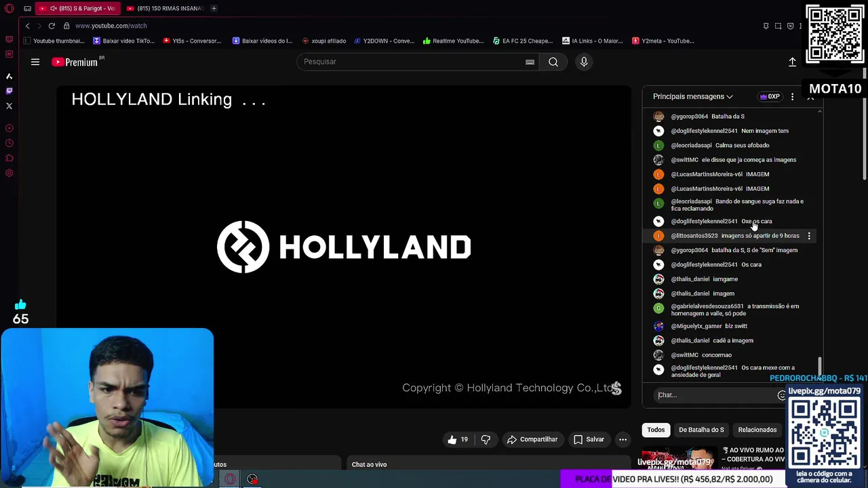Open the Youtube thumbnail bookmark
This screenshot has height=488, width=868.
click(x=54, y=41)
